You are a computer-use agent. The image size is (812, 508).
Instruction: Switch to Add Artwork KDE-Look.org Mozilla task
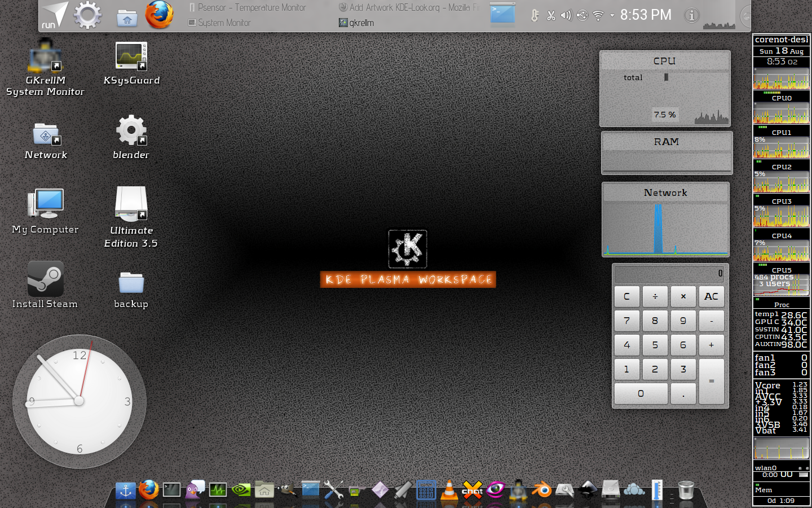pyautogui.click(x=409, y=7)
